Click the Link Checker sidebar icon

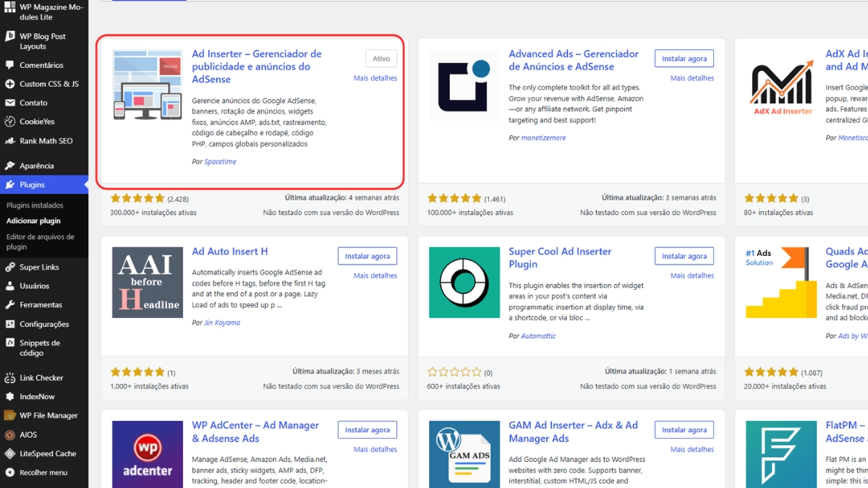9,377
